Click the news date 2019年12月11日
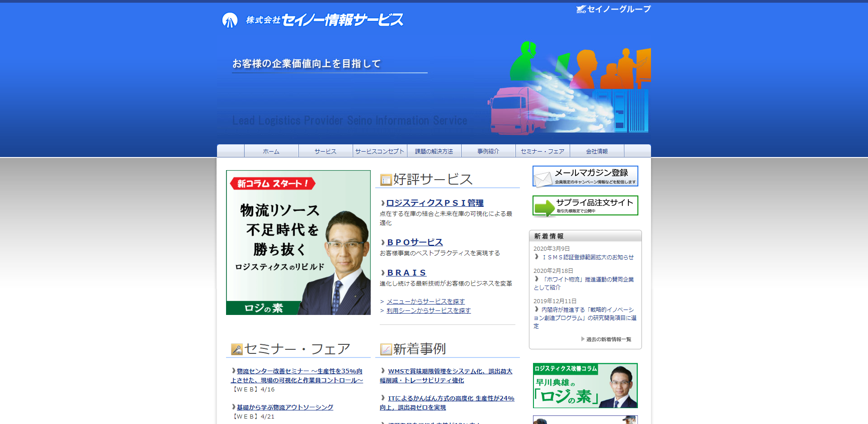 click(555, 301)
